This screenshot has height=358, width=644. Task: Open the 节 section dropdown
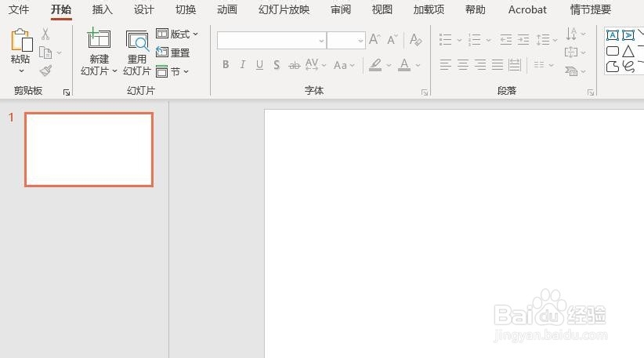tap(172, 71)
